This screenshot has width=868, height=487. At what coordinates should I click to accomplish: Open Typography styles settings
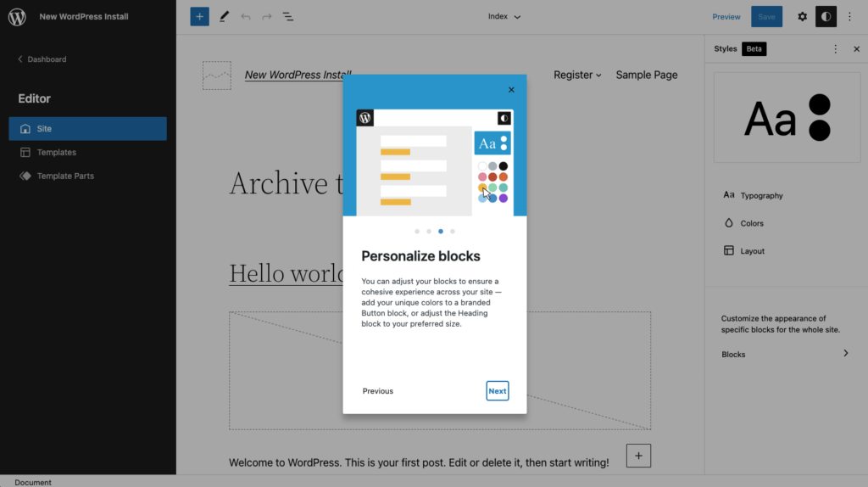787,195
